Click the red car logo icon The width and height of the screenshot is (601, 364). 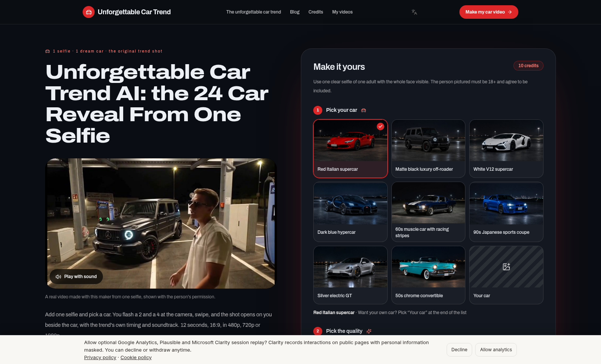pyautogui.click(x=89, y=12)
